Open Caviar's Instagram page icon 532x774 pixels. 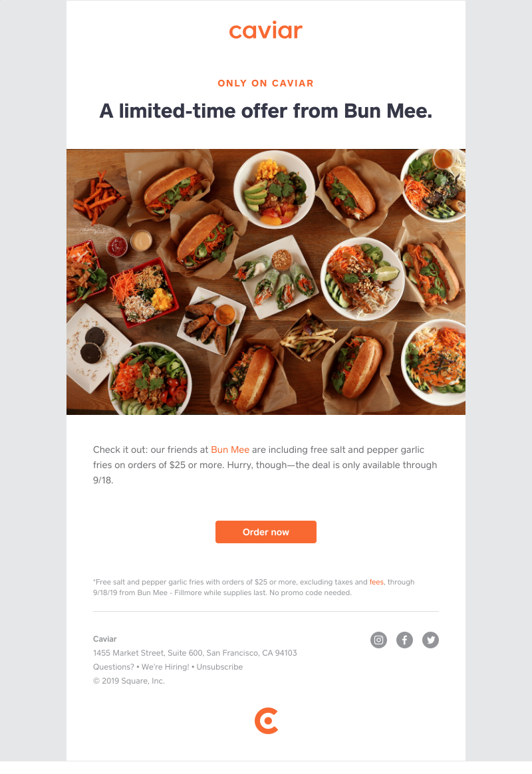coord(378,640)
